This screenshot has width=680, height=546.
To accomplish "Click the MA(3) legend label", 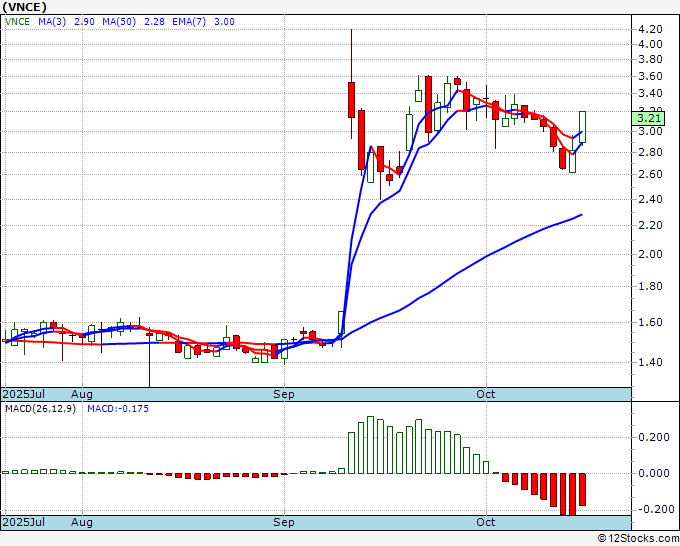I will click(x=52, y=22).
